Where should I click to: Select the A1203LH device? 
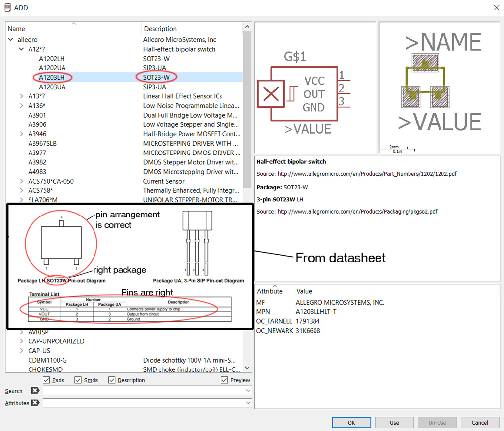pyautogui.click(x=52, y=77)
